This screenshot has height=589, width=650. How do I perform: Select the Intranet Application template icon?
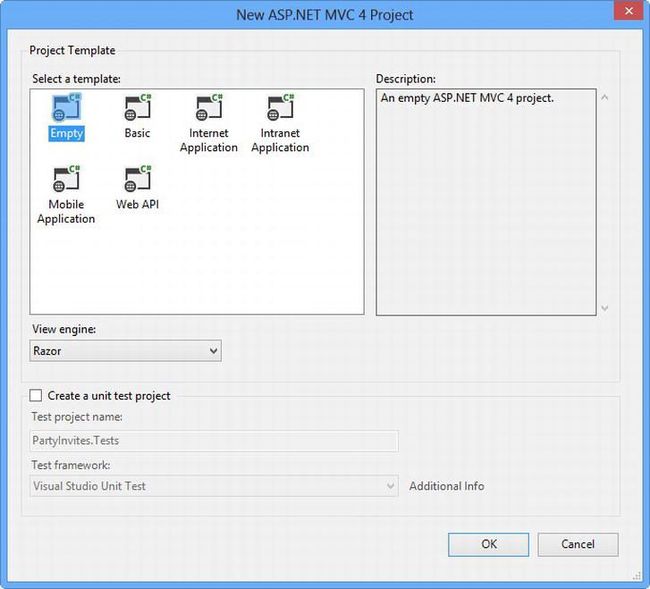point(280,107)
